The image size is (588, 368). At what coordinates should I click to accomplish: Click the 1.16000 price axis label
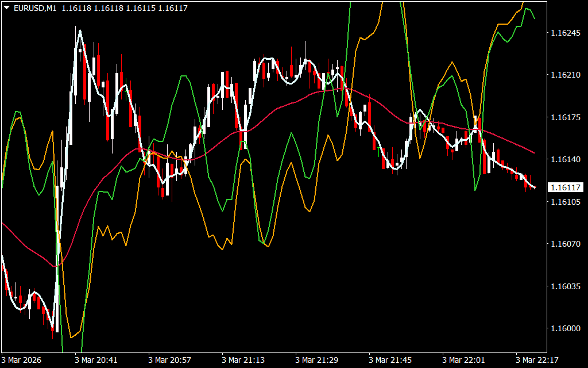[566, 329]
